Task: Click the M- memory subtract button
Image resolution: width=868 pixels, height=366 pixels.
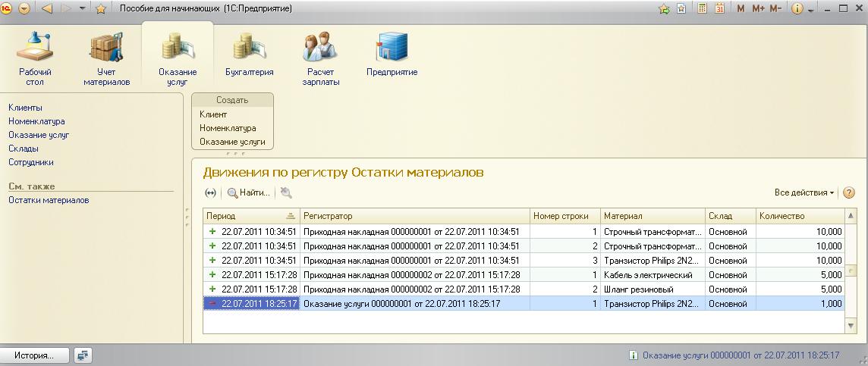Action: pyautogui.click(x=775, y=9)
